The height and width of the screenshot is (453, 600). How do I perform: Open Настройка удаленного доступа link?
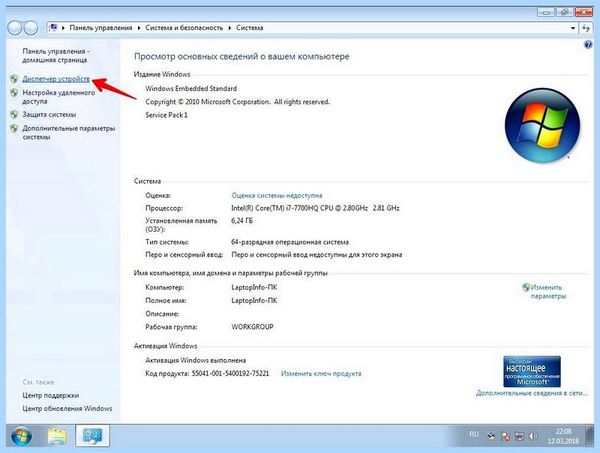click(x=59, y=97)
